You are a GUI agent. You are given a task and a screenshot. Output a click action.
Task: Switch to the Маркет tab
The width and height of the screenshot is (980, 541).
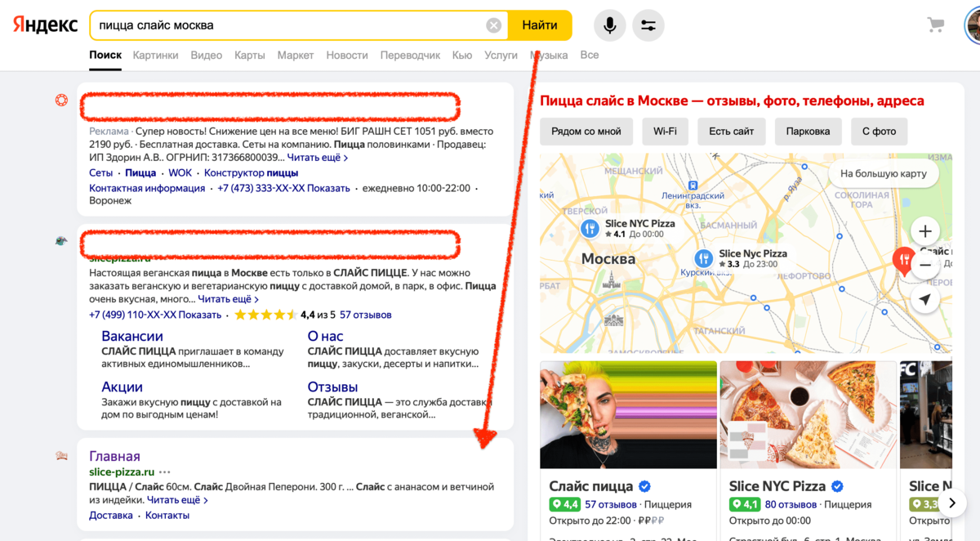click(x=296, y=56)
